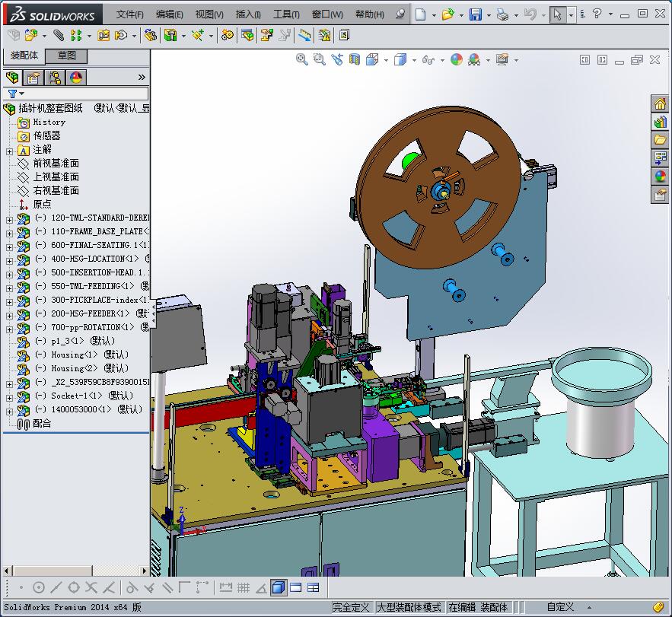Activate the Zoom to Area tool
This screenshot has height=617, width=672.
pos(319,59)
